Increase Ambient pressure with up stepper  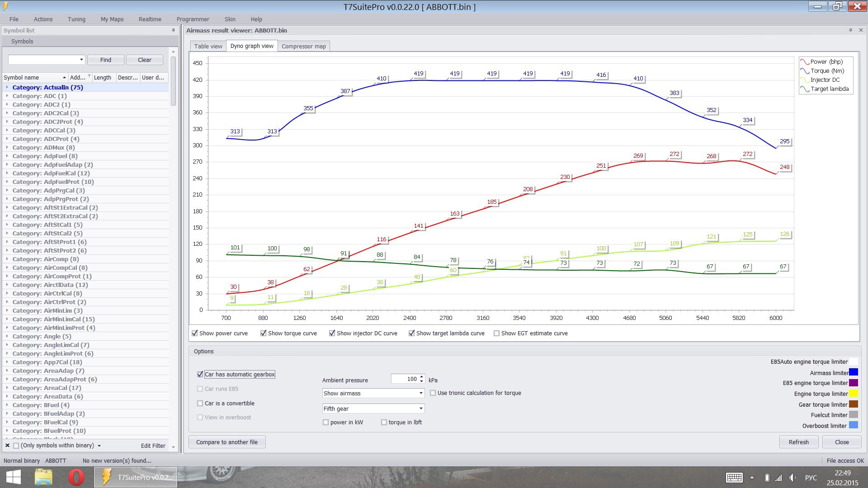(x=421, y=376)
